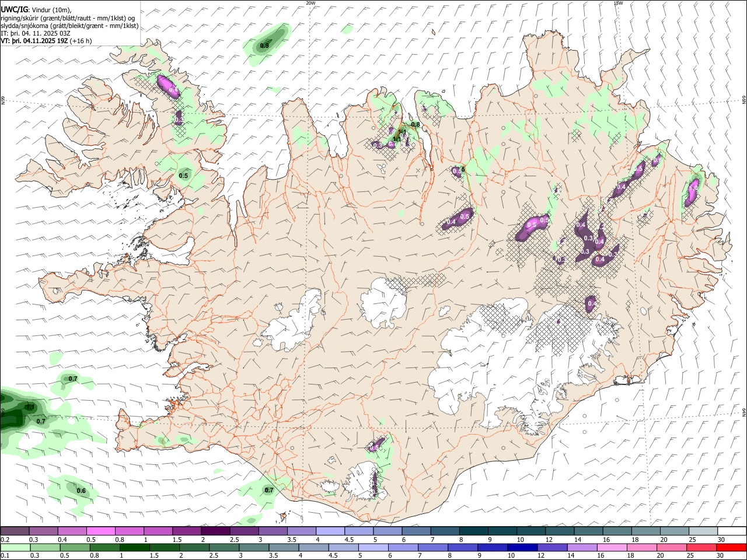Click the black "0.8" value near the north coast
The image size is (747, 560).
pyautogui.click(x=416, y=124)
